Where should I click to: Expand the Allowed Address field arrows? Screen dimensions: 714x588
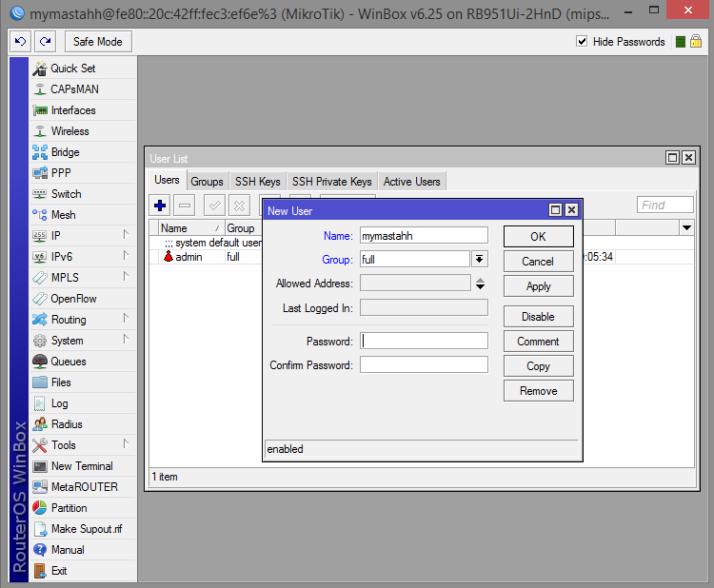[x=480, y=284]
